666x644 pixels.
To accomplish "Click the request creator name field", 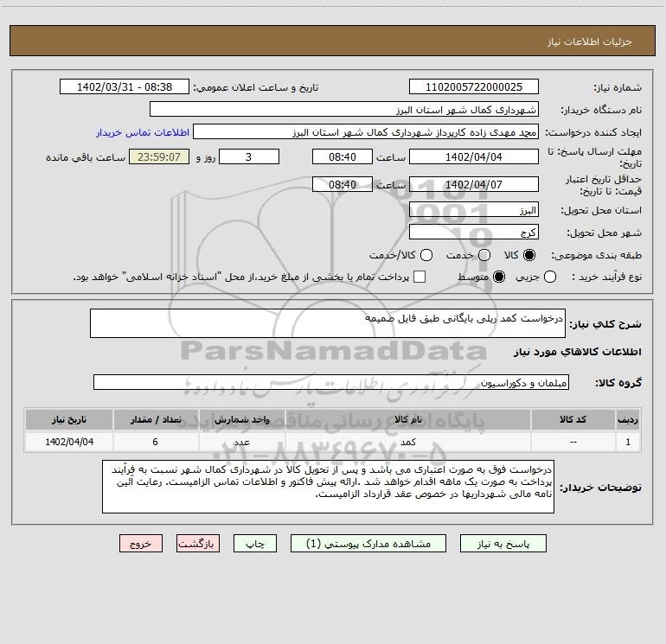I will 366,131.
